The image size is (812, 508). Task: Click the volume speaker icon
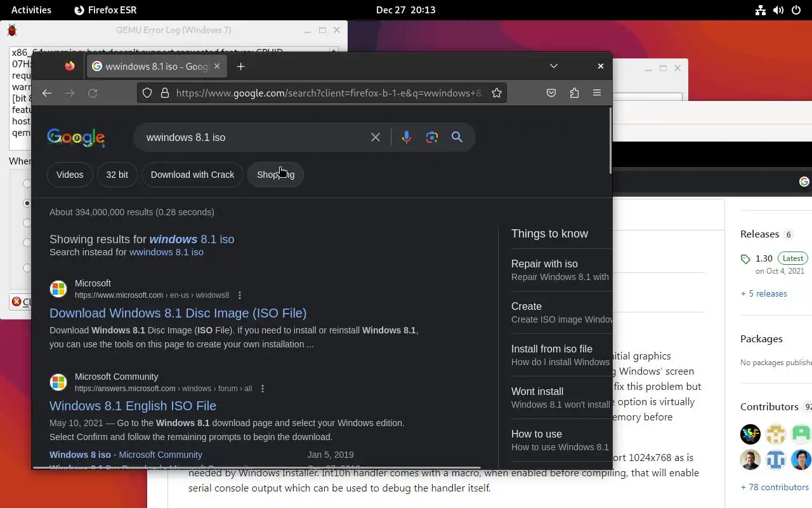pyautogui.click(x=778, y=10)
